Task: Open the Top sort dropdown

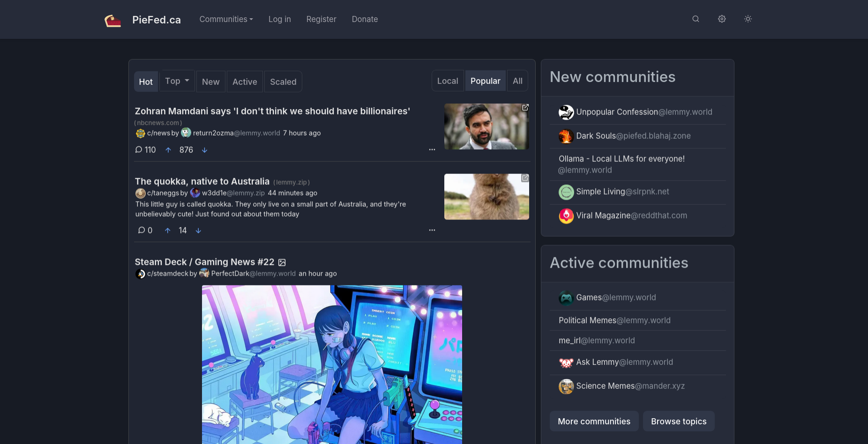Action: 177,81
